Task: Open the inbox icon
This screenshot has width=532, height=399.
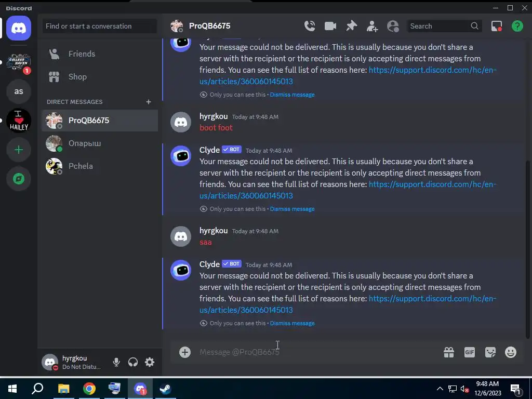Action: [x=496, y=26]
